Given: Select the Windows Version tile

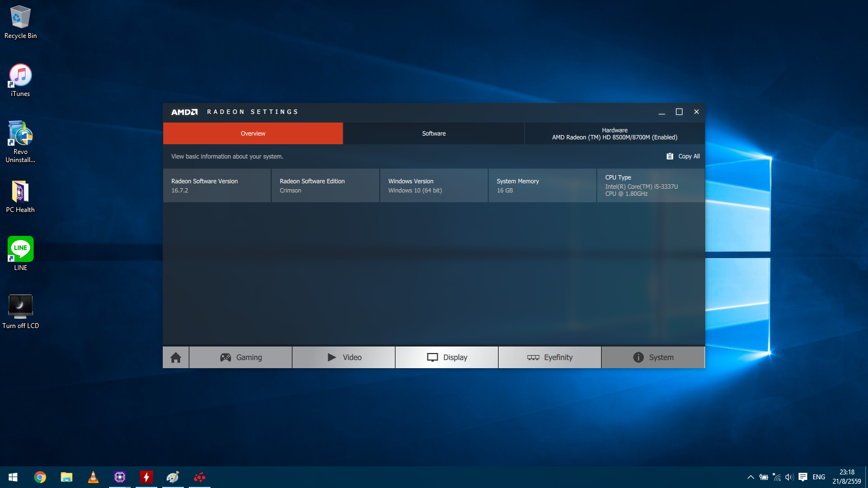Looking at the screenshot, I should click(x=434, y=185).
